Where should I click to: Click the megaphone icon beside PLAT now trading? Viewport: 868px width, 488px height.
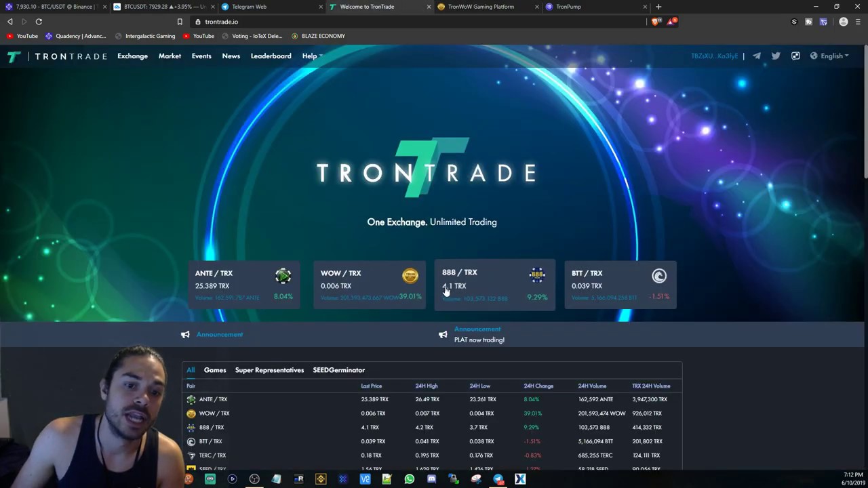coord(443,335)
